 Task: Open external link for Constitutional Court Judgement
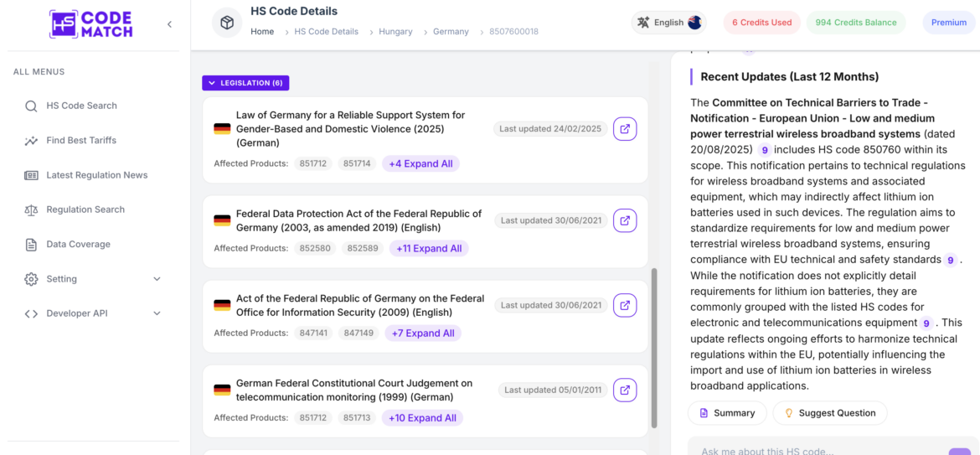point(625,390)
